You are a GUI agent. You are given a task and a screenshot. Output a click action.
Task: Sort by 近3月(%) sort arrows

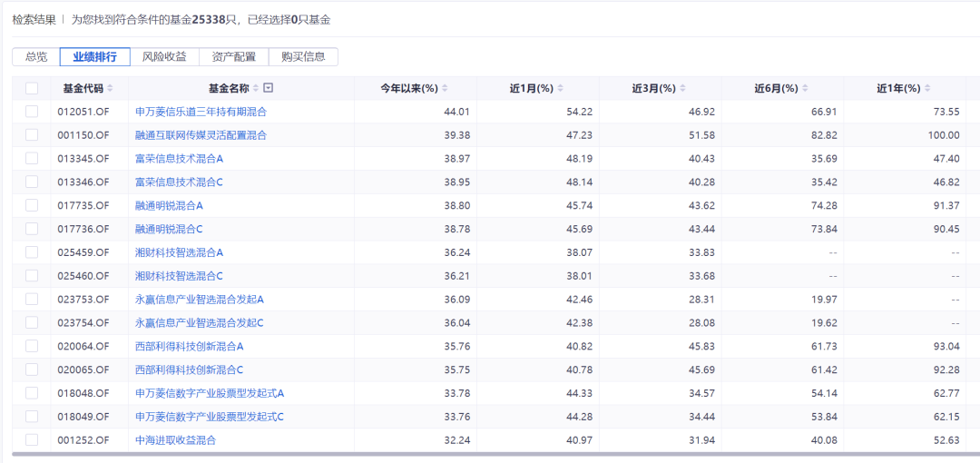point(683,88)
